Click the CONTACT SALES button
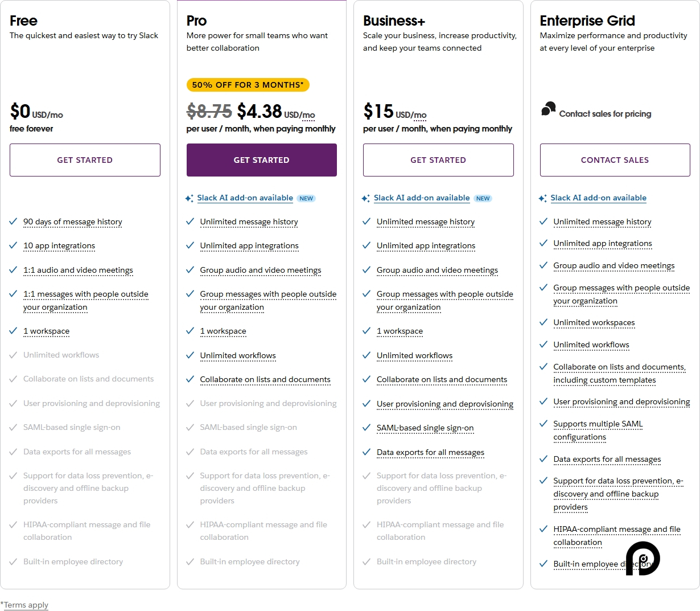This screenshot has width=700, height=611. click(615, 160)
